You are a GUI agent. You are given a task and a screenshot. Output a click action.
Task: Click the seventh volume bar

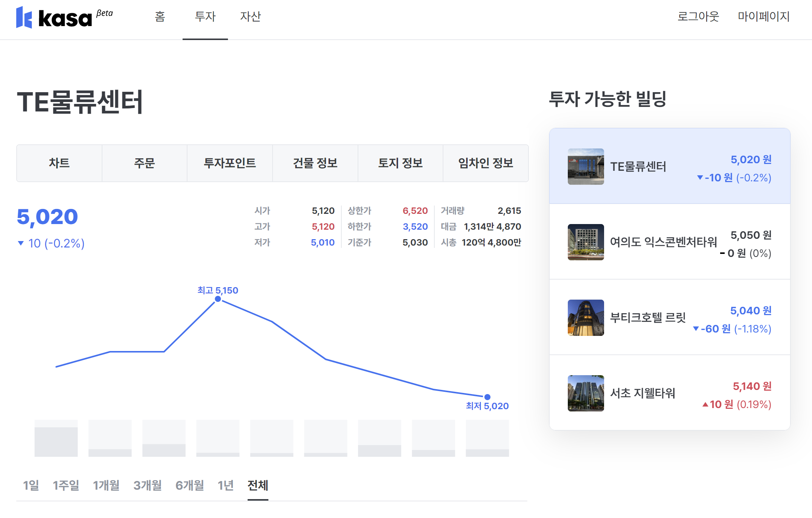[380, 438]
